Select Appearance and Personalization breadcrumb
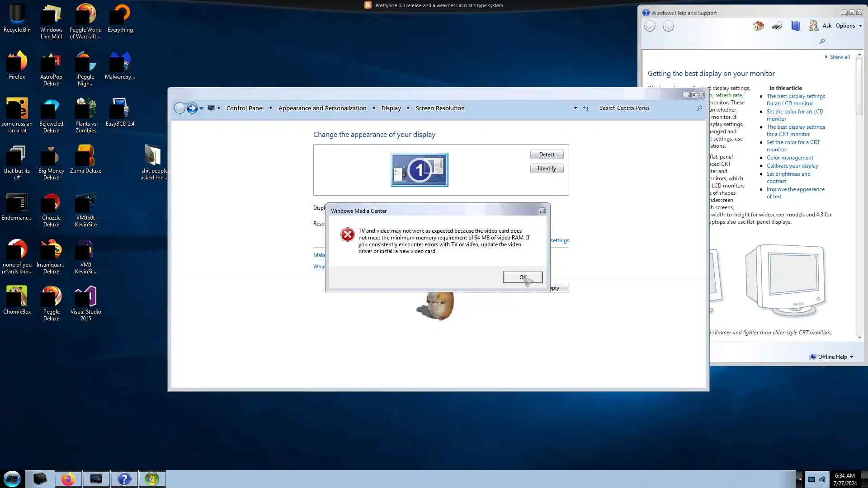Image resolution: width=868 pixels, height=488 pixels. [322, 108]
